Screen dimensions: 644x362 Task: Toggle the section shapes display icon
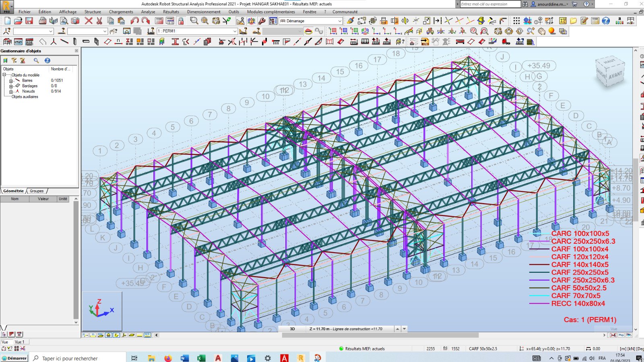pos(116,335)
